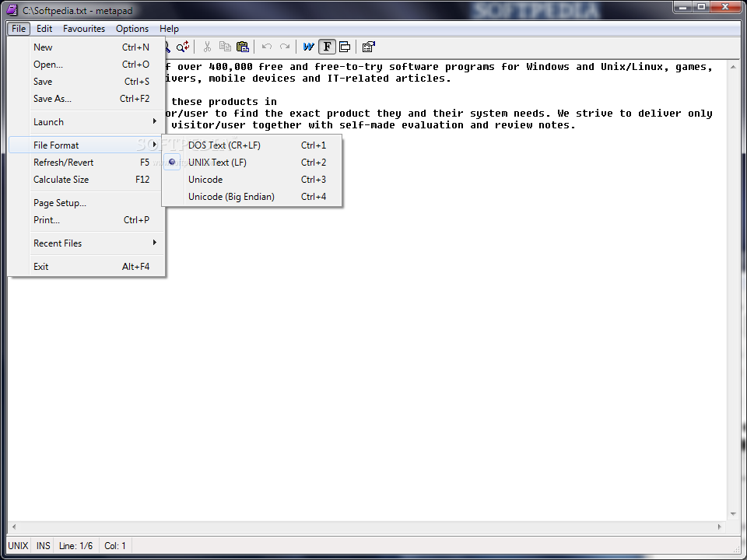Image resolution: width=747 pixels, height=560 pixels.
Task: Click the Paste clipboard icon
Action: point(243,47)
